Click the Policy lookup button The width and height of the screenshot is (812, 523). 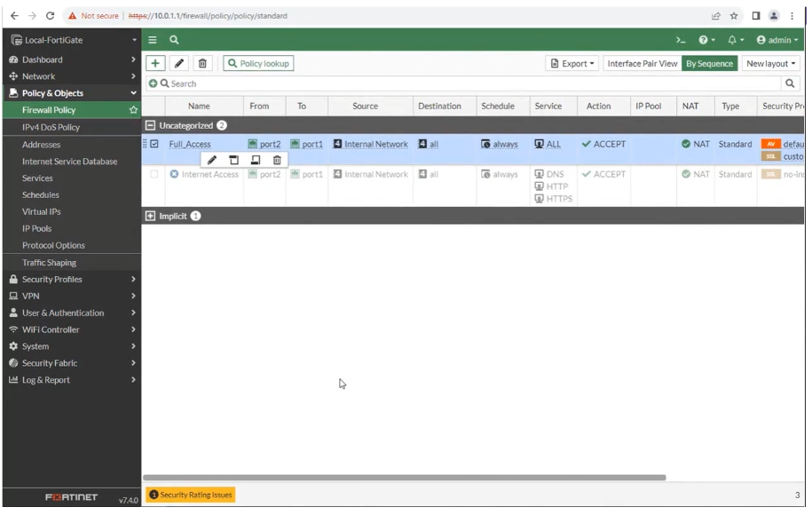tap(258, 63)
